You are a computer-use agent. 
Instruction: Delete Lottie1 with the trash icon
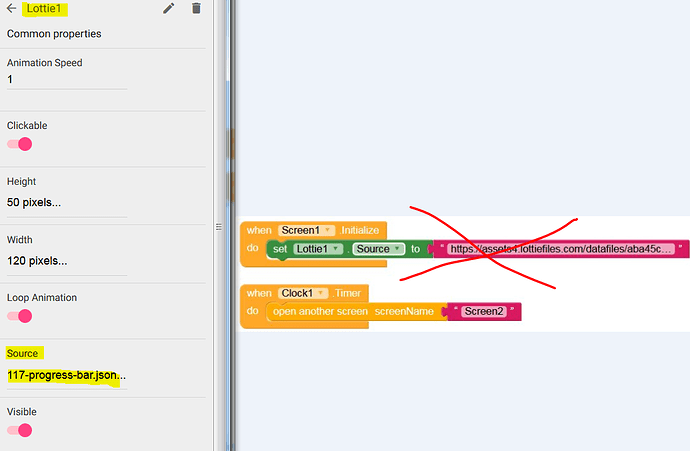pyautogui.click(x=196, y=8)
